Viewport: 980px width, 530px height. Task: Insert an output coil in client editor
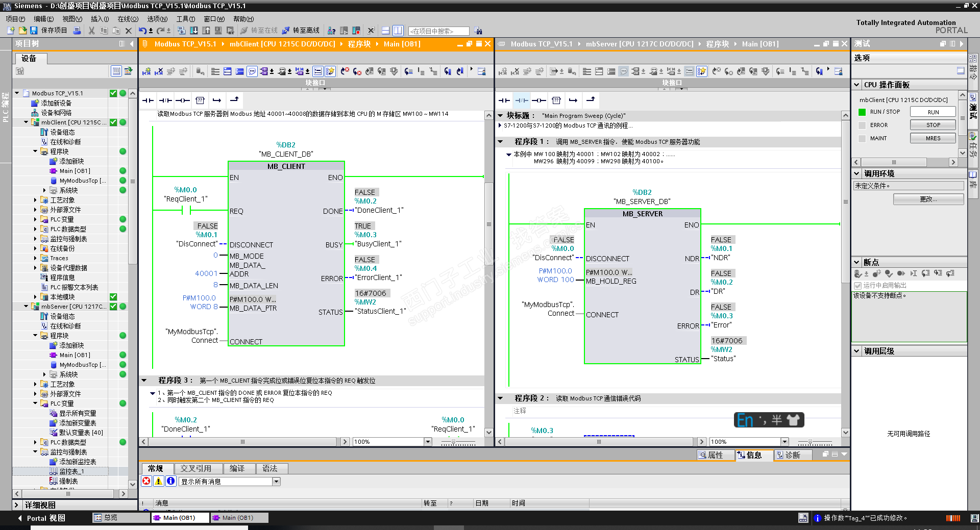click(182, 100)
